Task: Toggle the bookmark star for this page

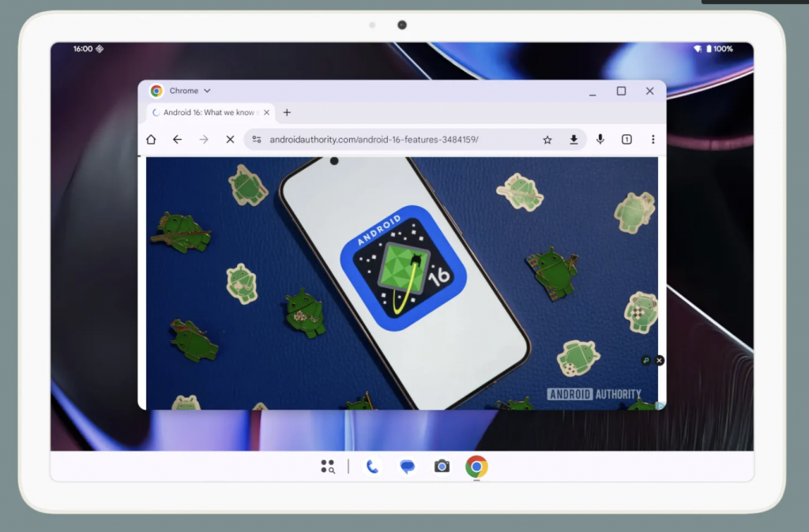Action: coord(547,139)
